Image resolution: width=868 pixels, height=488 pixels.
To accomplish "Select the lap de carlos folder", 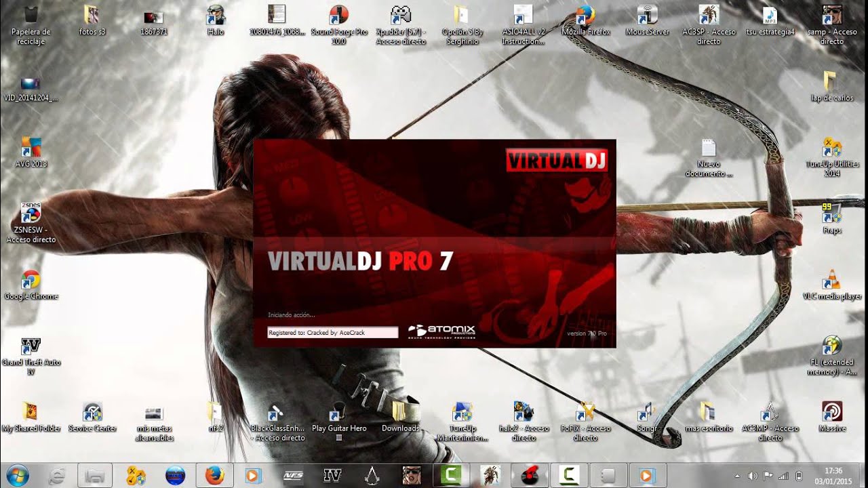I will point(832,86).
